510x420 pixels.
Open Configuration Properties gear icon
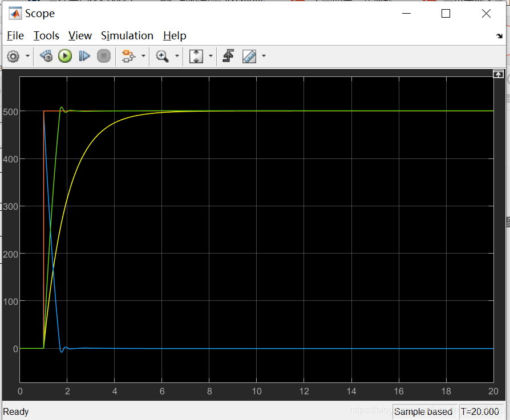[x=13, y=56]
